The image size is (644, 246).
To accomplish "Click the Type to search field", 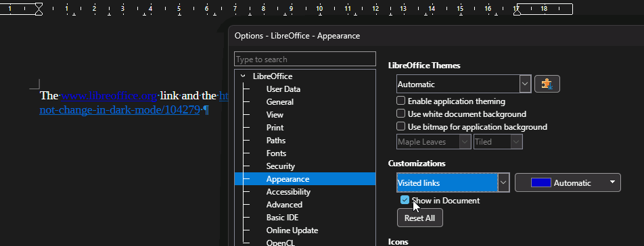I will 305,59.
